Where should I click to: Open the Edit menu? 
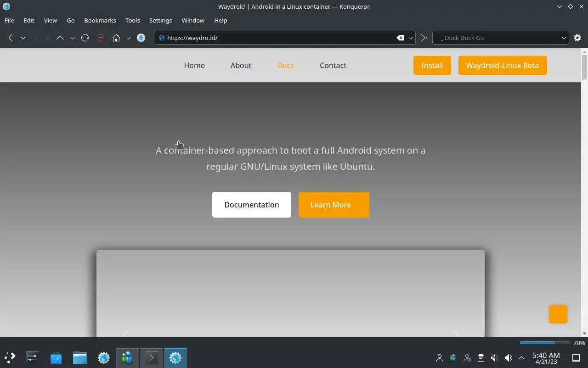pos(29,20)
